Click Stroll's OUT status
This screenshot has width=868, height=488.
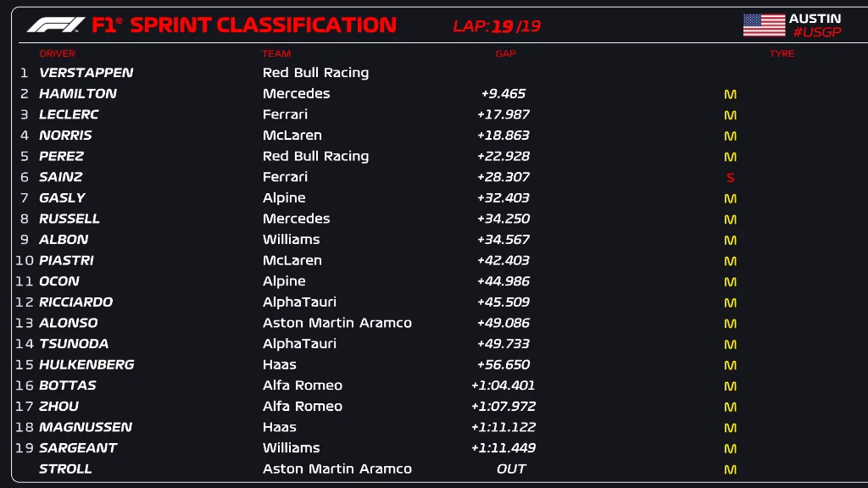pos(511,469)
